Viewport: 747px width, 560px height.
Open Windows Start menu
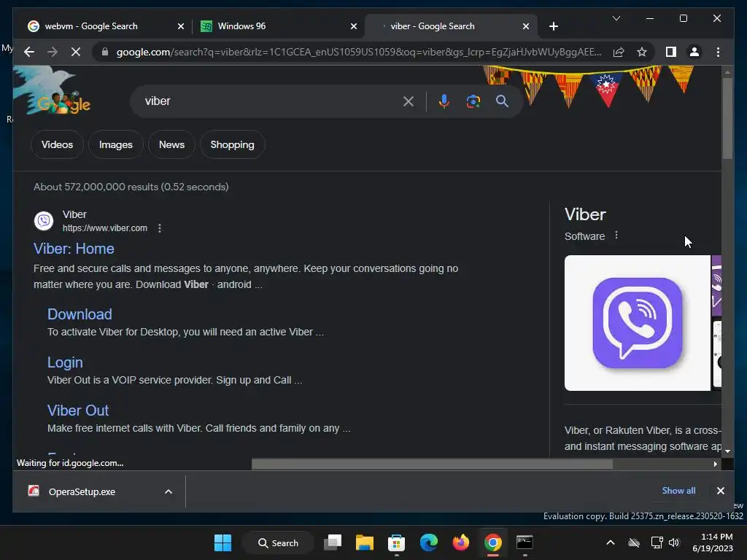tap(222, 542)
